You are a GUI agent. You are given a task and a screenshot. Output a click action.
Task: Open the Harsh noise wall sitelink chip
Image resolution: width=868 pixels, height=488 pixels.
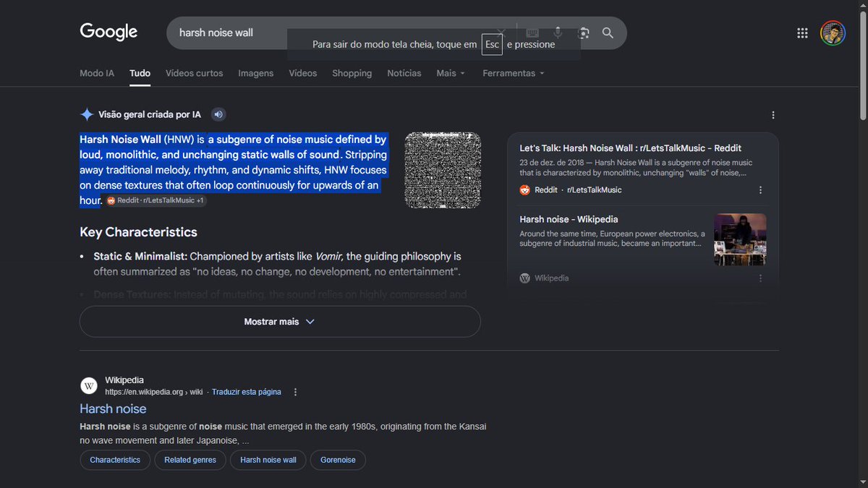[x=268, y=460]
